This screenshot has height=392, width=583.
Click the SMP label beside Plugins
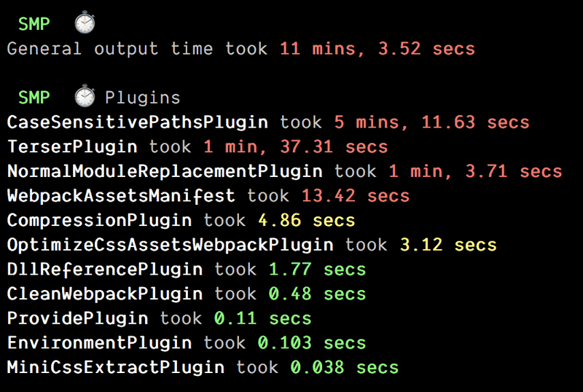(34, 98)
